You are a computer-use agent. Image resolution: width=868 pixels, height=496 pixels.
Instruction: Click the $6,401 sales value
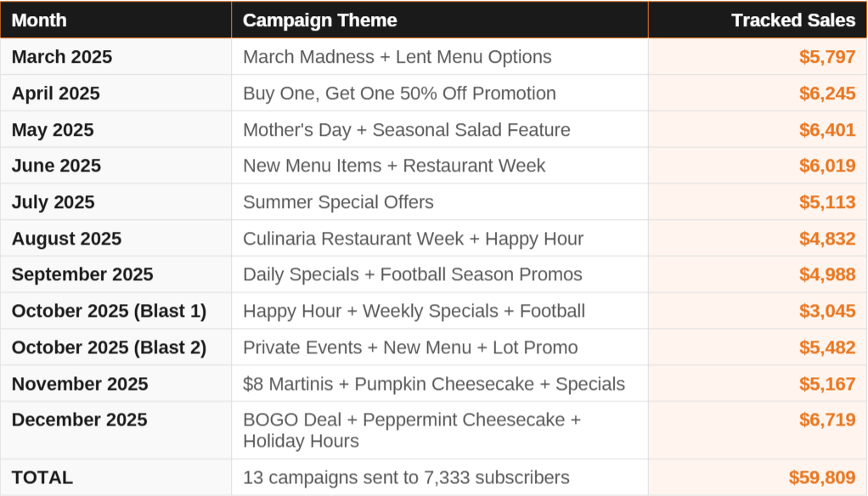point(826,130)
